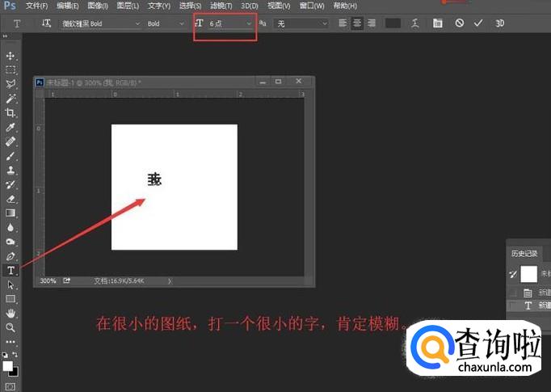The width and height of the screenshot is (551, 392).
Task: Select the Crop tool
Action: pos(11,113)
